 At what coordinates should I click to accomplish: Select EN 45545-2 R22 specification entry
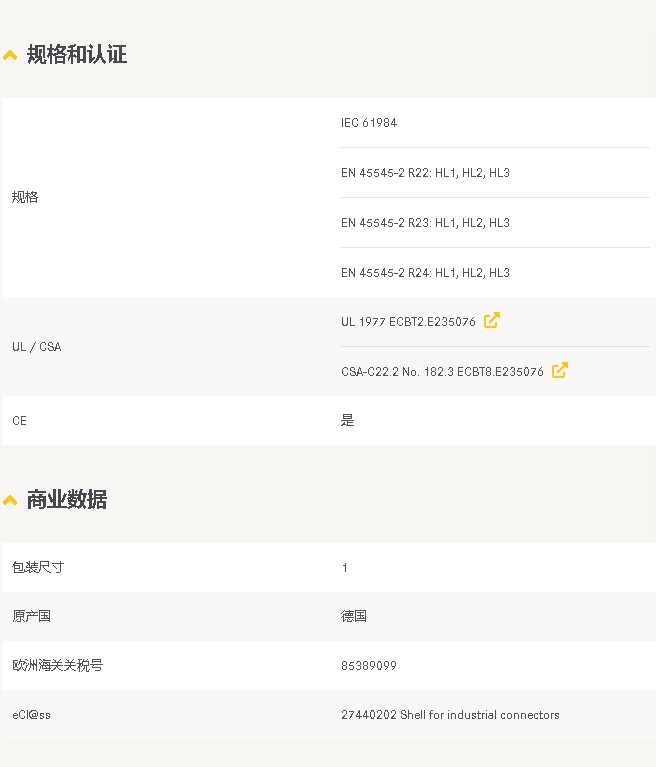(425, 173)
